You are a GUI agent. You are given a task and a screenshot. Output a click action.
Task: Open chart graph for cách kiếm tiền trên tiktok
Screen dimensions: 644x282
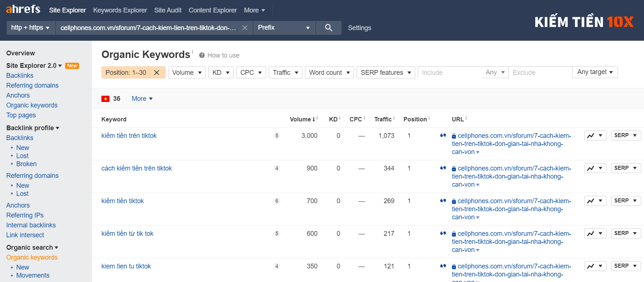pyautogui.click(x=595, y=168)
